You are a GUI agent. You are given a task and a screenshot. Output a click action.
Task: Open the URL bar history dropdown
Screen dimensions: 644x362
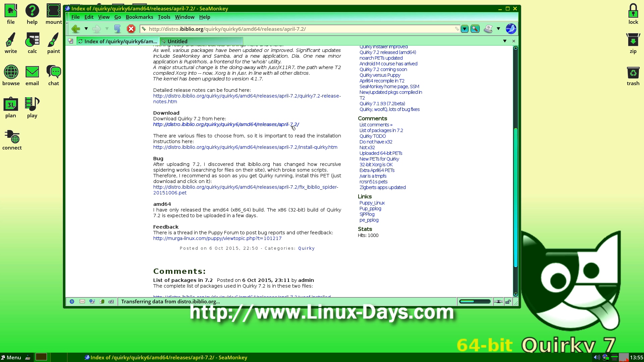(465, 29)
